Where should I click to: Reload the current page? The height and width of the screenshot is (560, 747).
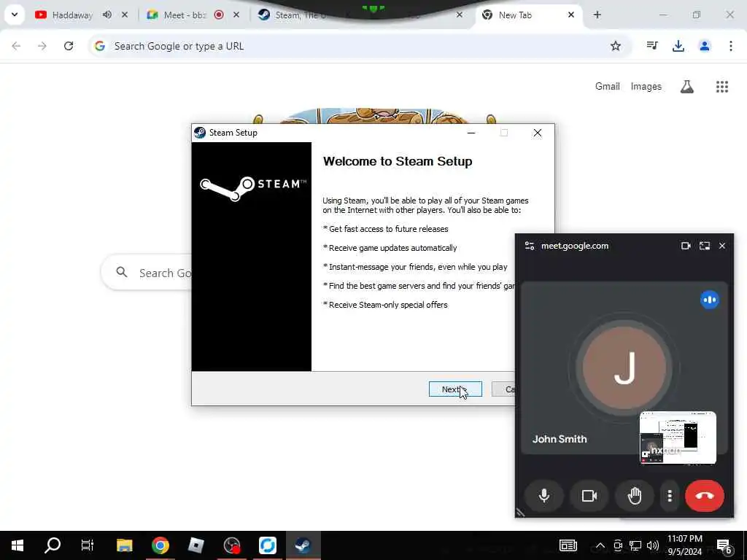coord(69,46)
